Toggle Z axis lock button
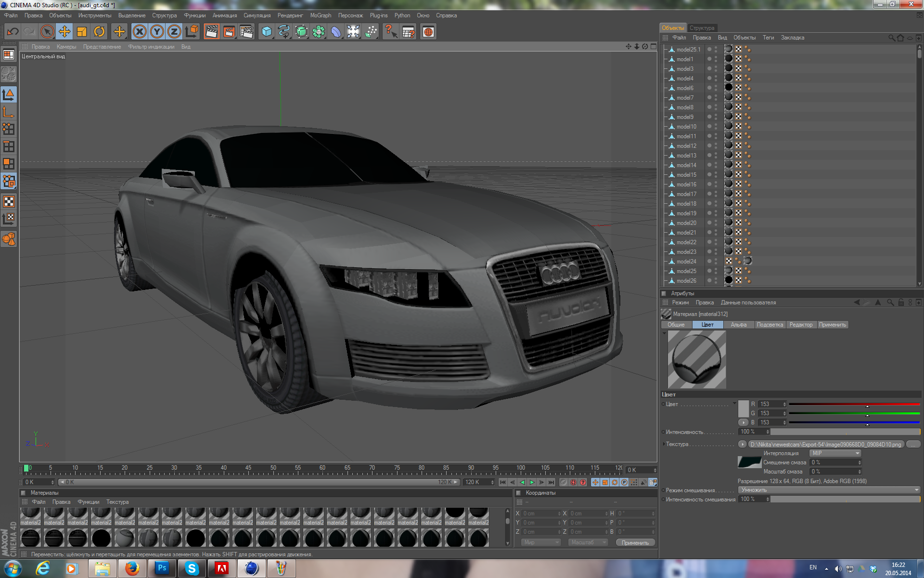Viewport: 924px width, 578px height. click(174, 32)
